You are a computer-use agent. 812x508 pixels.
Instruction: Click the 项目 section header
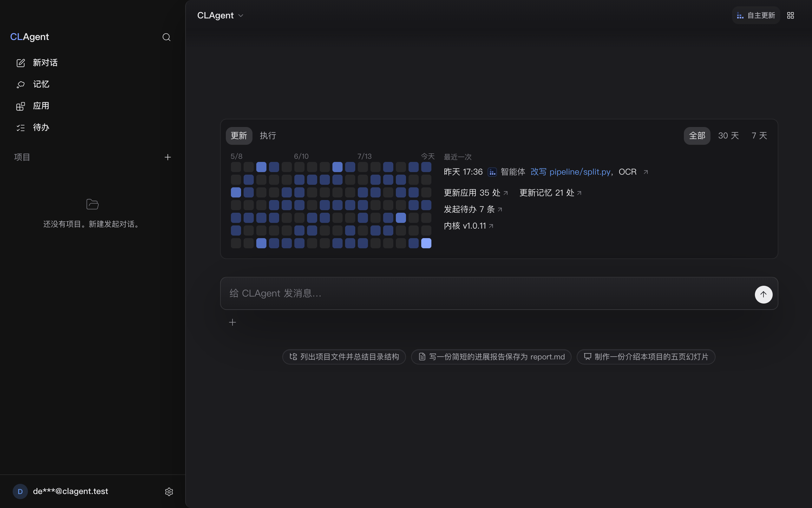(x=22, y=157)
